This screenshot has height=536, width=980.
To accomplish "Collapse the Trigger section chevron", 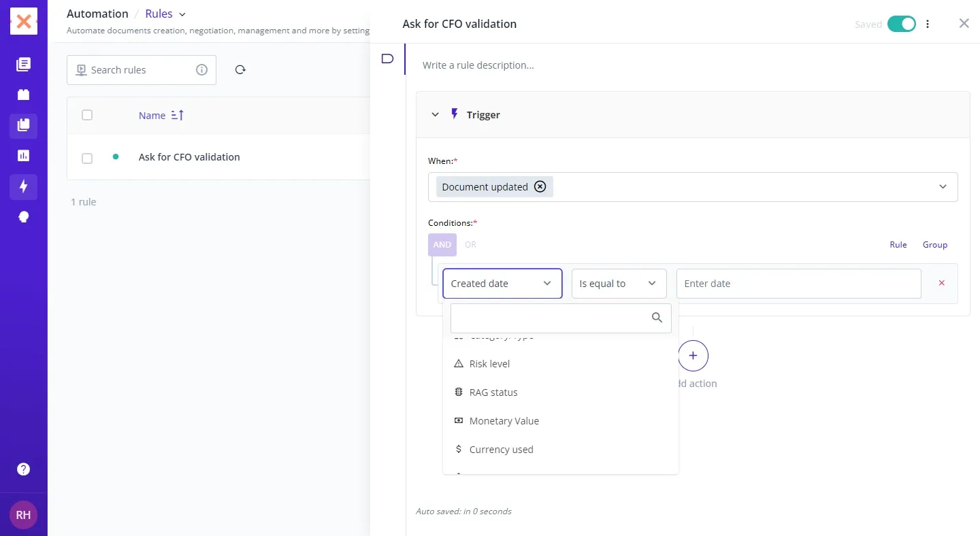I will (436, 115).
